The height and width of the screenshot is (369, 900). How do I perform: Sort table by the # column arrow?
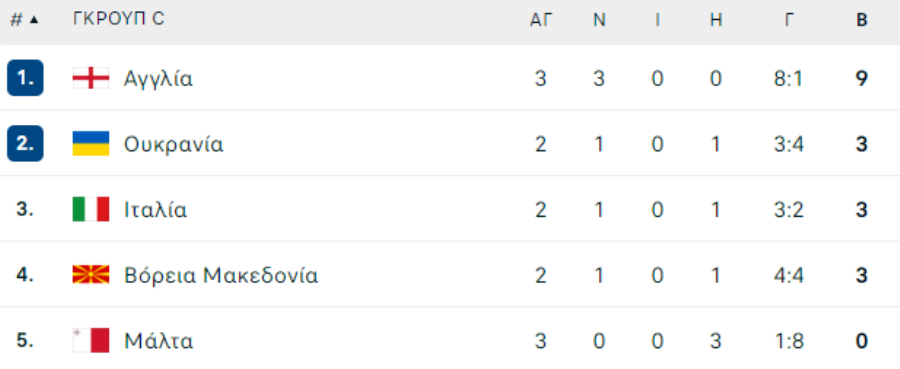(34, 20)
